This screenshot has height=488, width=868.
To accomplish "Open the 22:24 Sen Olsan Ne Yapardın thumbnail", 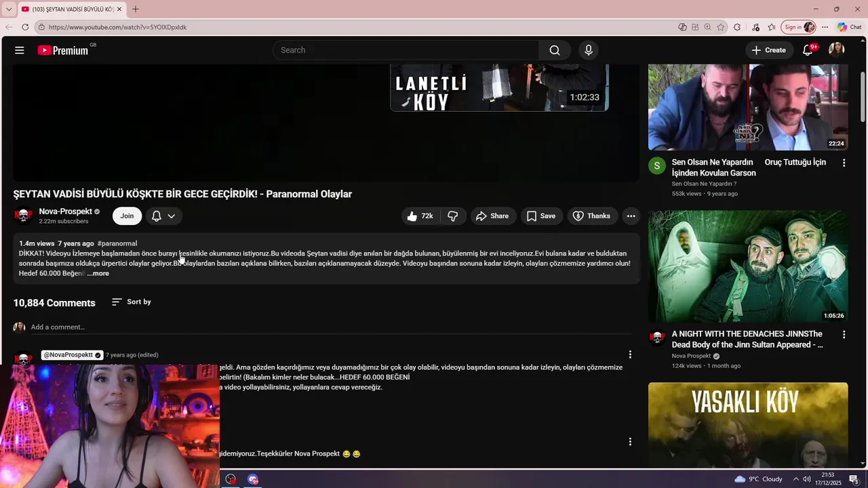I will tap(748, 107).
